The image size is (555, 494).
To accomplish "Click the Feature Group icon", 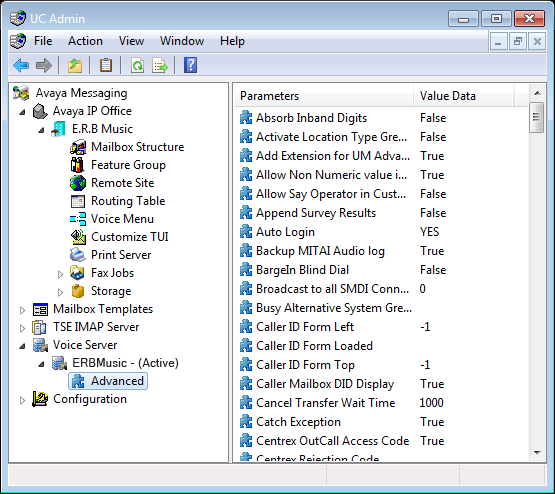I will [x=78, y=165].
